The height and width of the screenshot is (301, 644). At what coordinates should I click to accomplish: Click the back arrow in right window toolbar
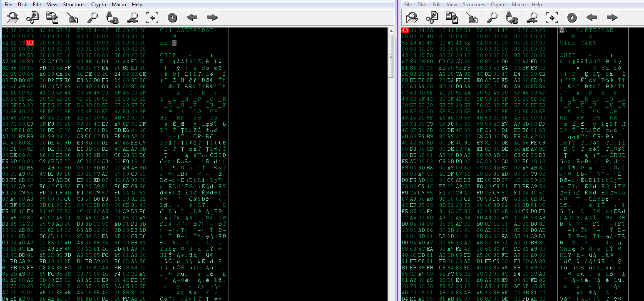592,17
